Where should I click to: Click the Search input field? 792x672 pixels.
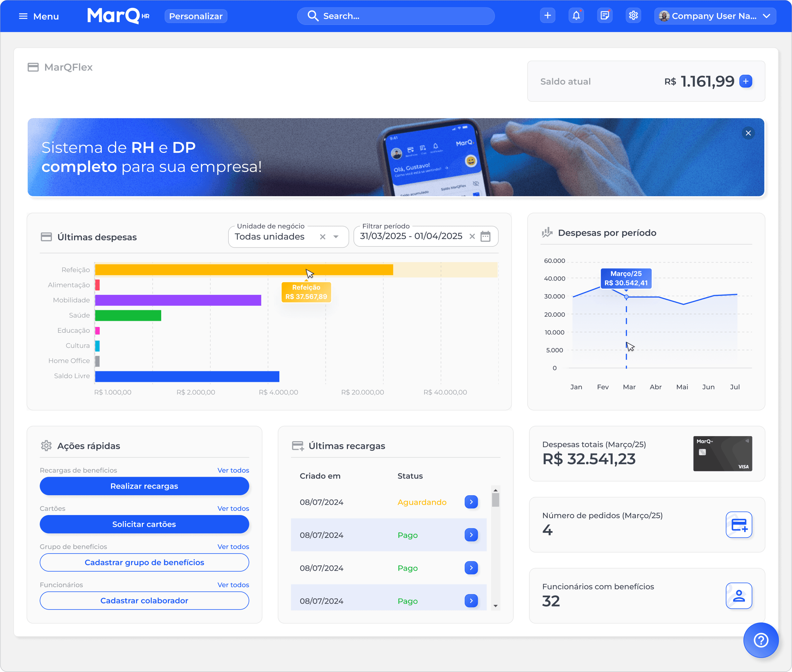[395, 16]
